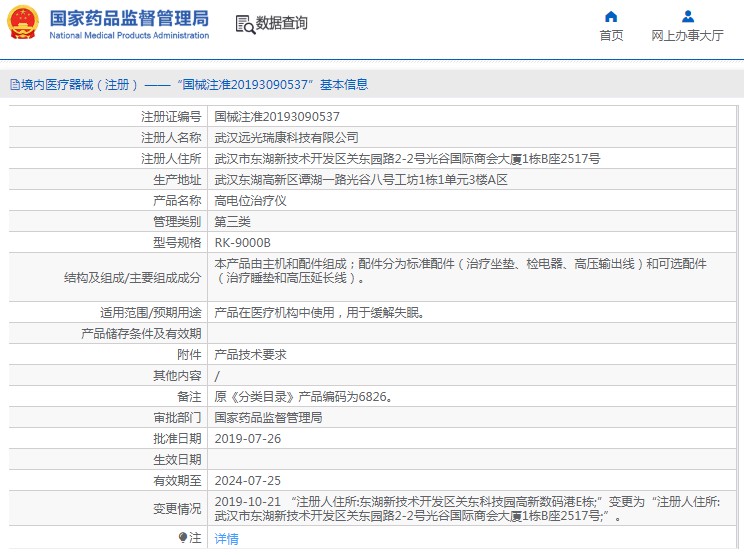The height and width of the screenshot is (555, 744).
Task: Select registration number 国械注准20193090537 value
Action: pyautogui.click(x=277, y=117)
